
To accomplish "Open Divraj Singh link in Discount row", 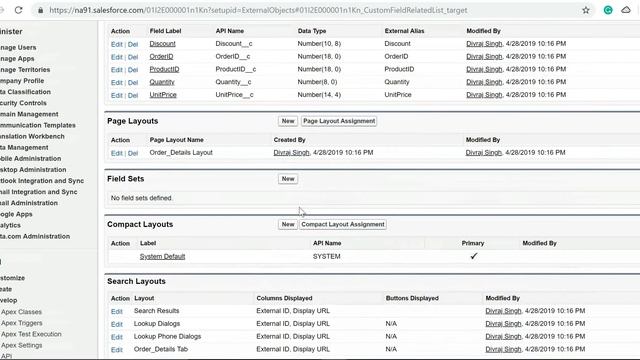I will pyautogui.click(x=484, y=44).
